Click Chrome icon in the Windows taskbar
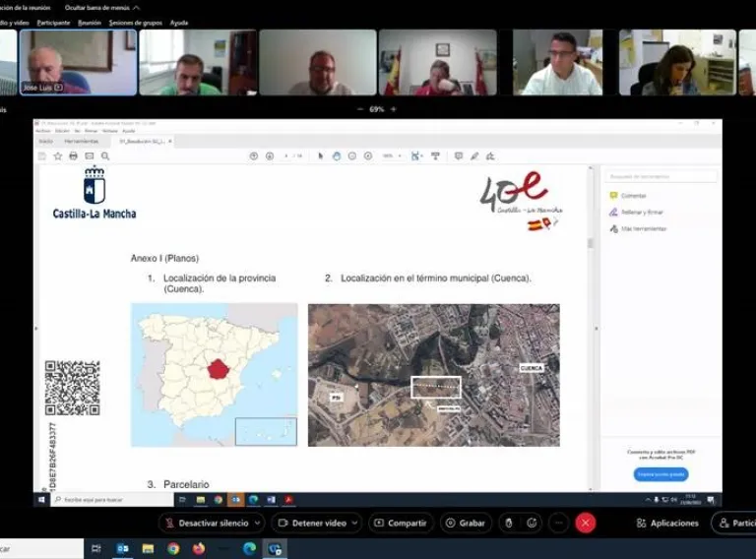 [x=173, y=548]
